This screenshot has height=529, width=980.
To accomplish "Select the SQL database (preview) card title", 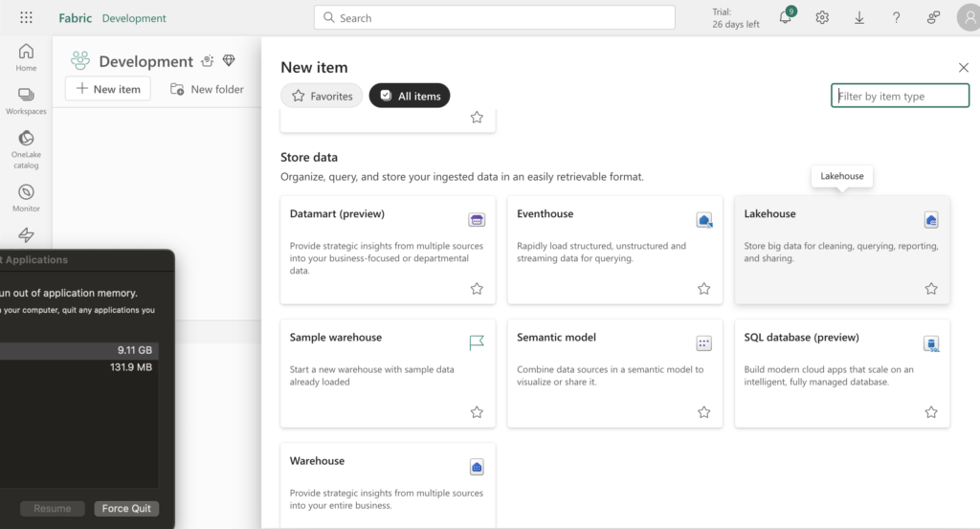I will (x=801, y=338).
